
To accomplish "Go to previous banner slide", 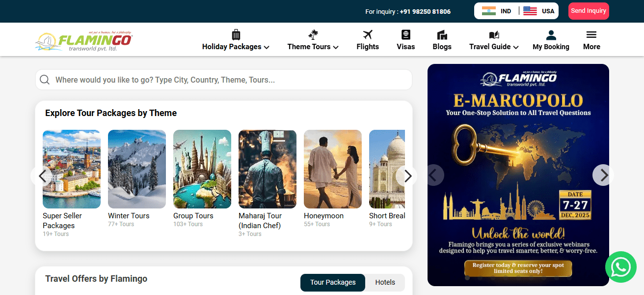I will pyautogui.click(x=433, y=175).
